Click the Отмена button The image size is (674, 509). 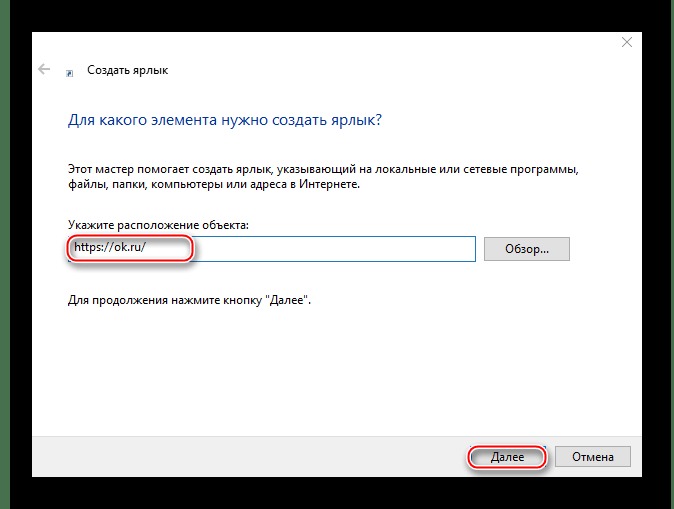pos(593,457)
